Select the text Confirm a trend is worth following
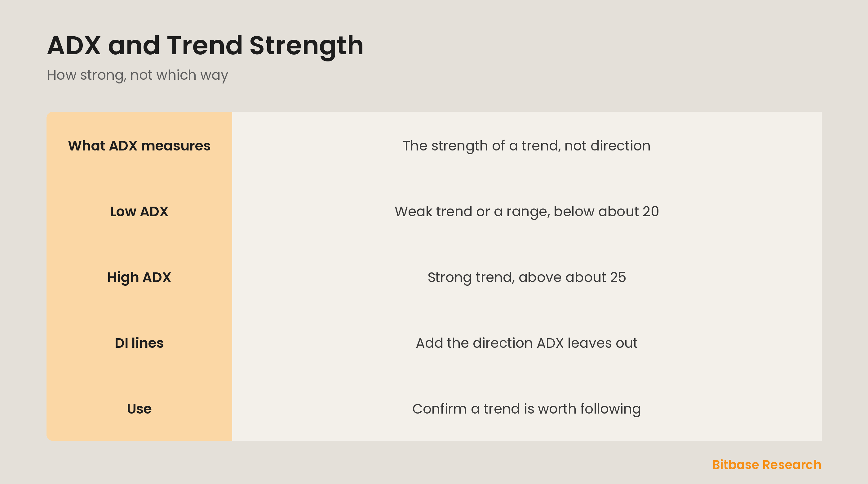The height and width of the screenshot is (484, 868). click(x=527, y=409)
